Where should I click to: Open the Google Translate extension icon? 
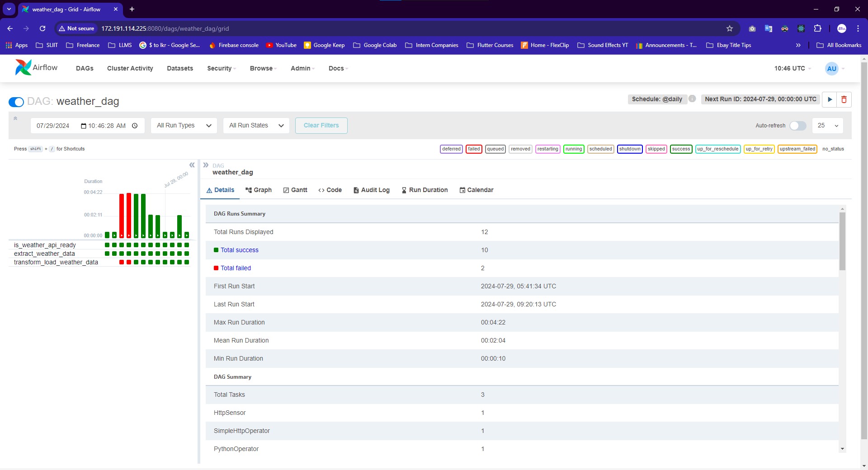pyautogui.click(x=769, y=28)
